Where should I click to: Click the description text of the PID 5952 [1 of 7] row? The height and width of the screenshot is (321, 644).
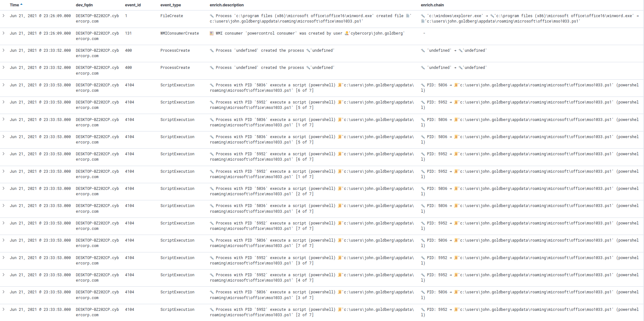(312, 174)
